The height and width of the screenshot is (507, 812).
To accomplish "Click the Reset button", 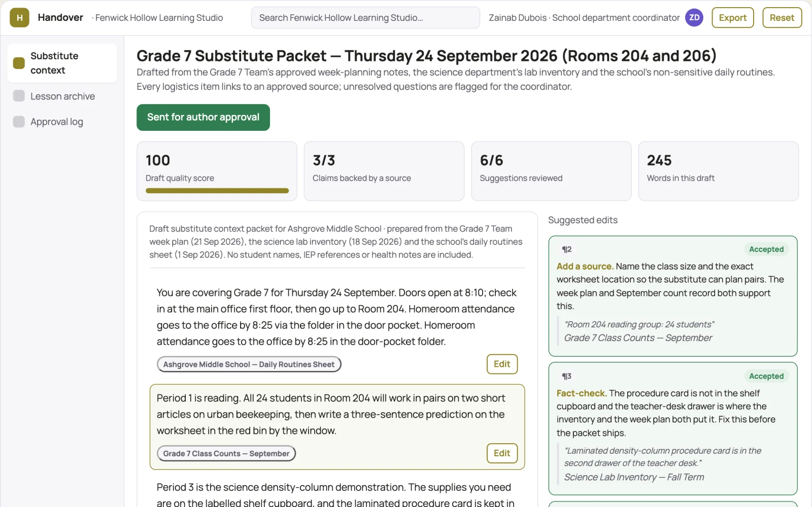I will (782, 18).
